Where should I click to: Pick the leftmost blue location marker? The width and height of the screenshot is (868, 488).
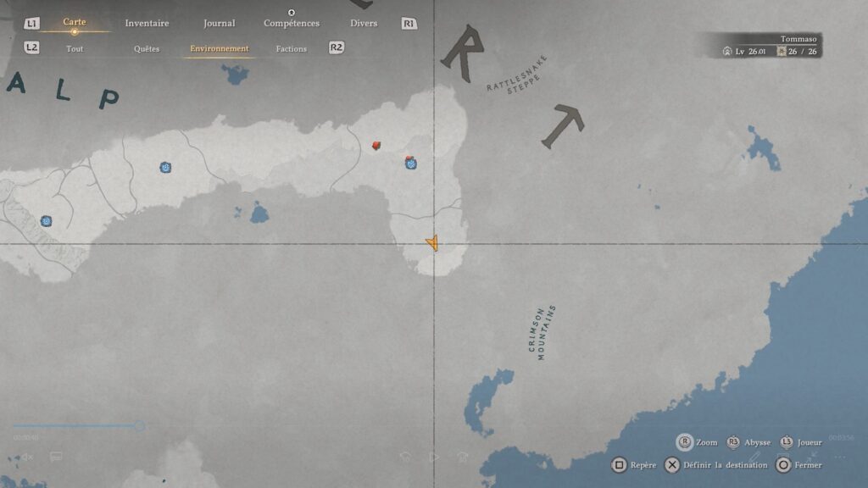47,221
